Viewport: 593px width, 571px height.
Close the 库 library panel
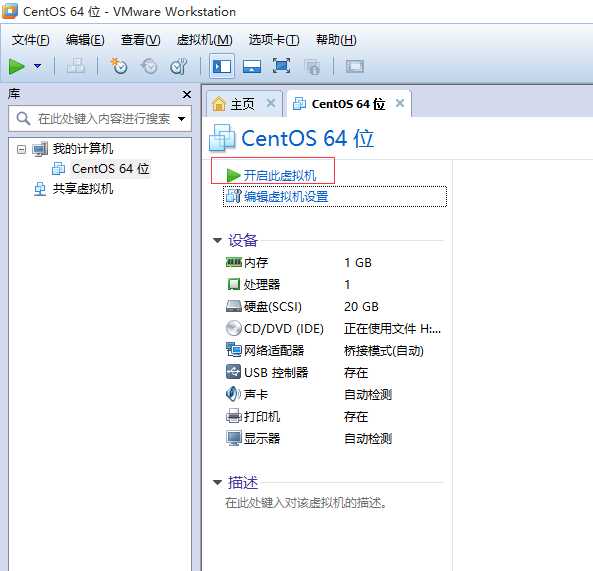click(x=186, y=94)
